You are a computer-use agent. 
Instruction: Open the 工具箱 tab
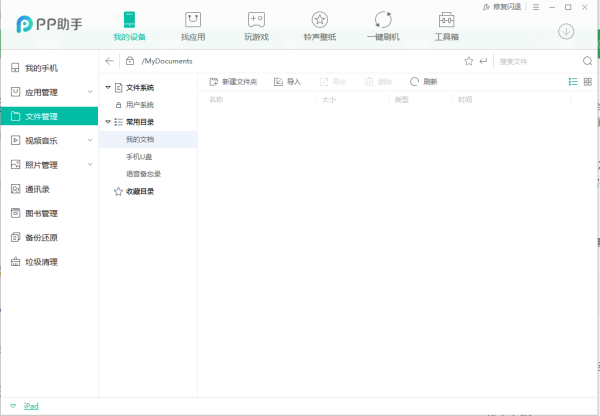(447, 26)
